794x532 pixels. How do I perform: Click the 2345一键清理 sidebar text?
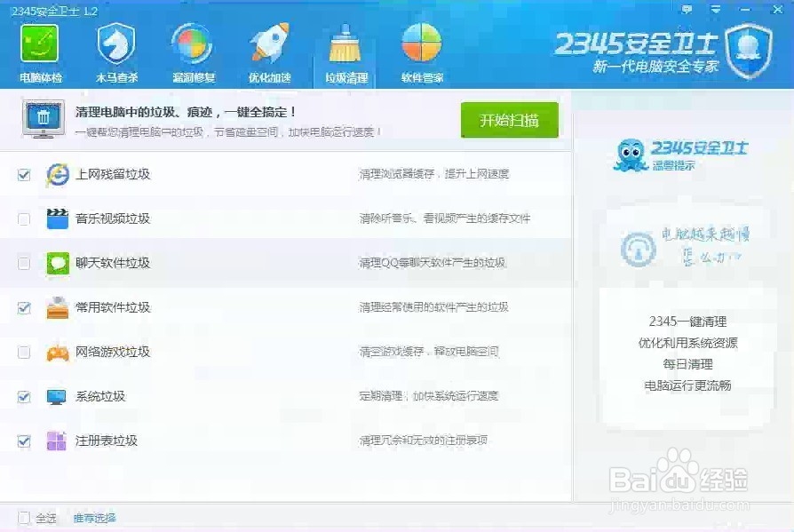coord(687,322)
